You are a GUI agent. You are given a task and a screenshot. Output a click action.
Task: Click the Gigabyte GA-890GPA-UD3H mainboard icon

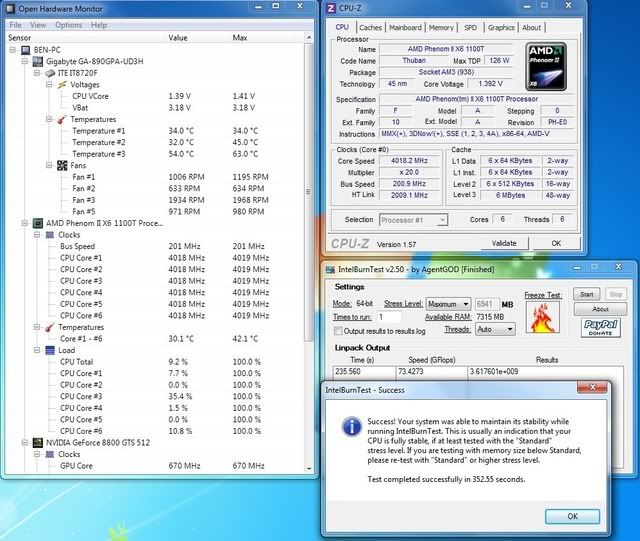(38, 62)
